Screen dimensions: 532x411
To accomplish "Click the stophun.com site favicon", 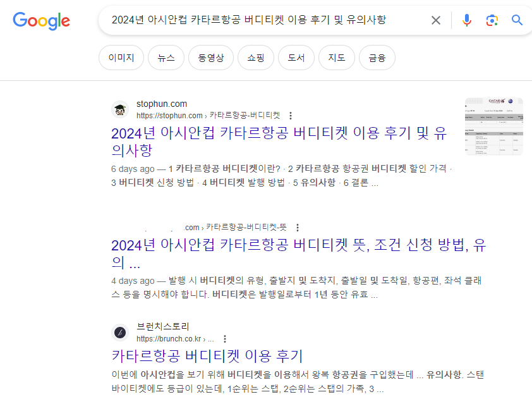I will 120,109.
